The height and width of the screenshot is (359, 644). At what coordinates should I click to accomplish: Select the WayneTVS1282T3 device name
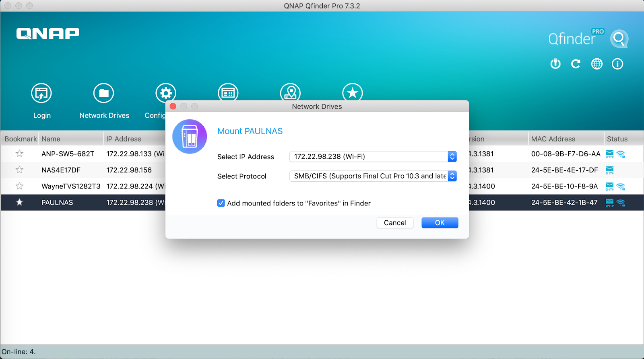[71, 186]
